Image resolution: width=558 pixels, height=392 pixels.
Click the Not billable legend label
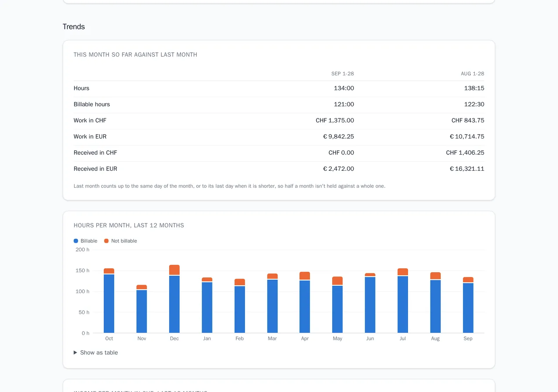coord(124,241)
